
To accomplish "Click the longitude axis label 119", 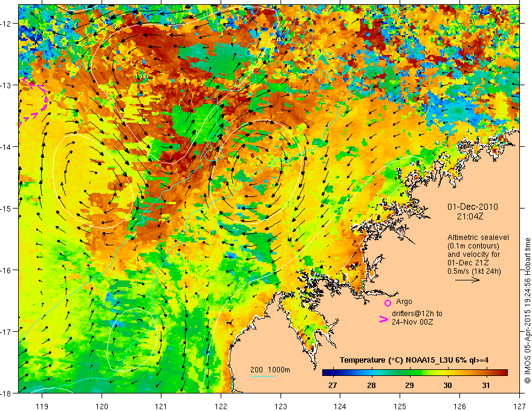I will (42, 406).
